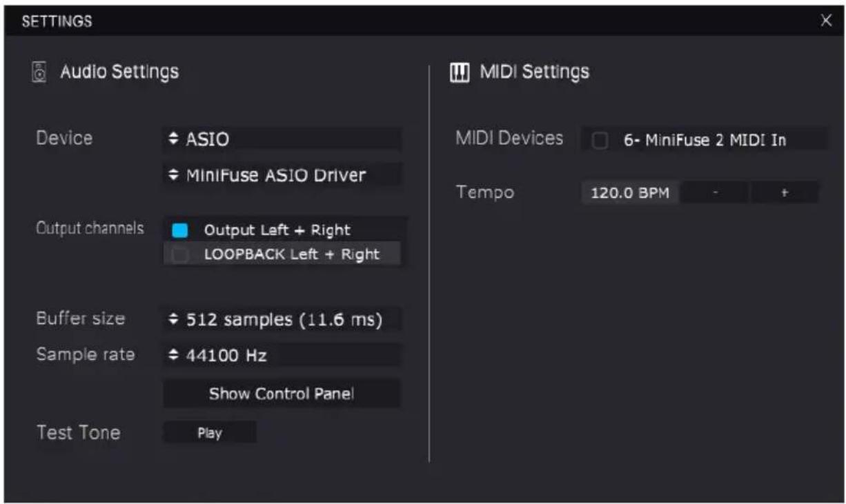Screen dimensions: 846x504
Task: Click the MIDI Settings heading
Action: (535, 72)
